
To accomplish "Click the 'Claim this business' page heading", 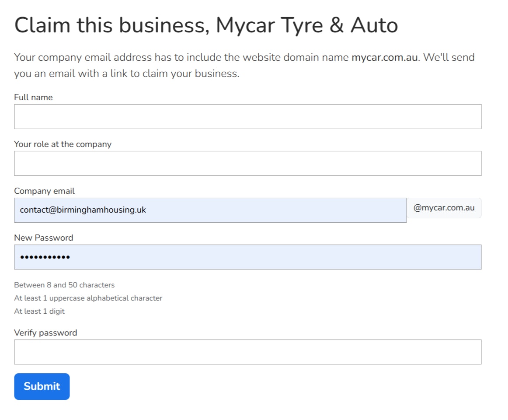I will coord(109,25).
